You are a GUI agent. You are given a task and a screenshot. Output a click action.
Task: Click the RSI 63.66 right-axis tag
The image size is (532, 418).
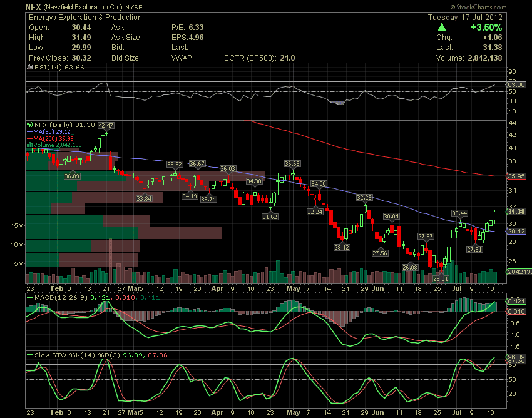point(516,84)
